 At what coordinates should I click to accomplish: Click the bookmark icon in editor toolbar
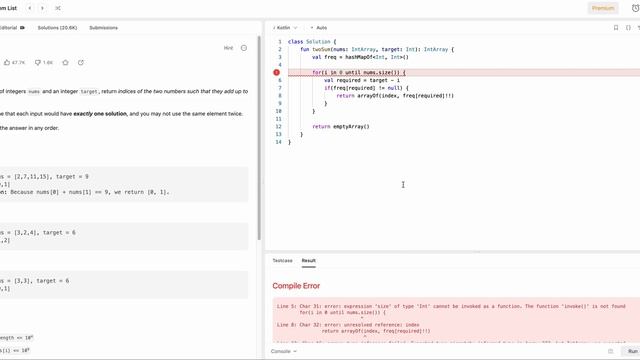tap(616, 28)
